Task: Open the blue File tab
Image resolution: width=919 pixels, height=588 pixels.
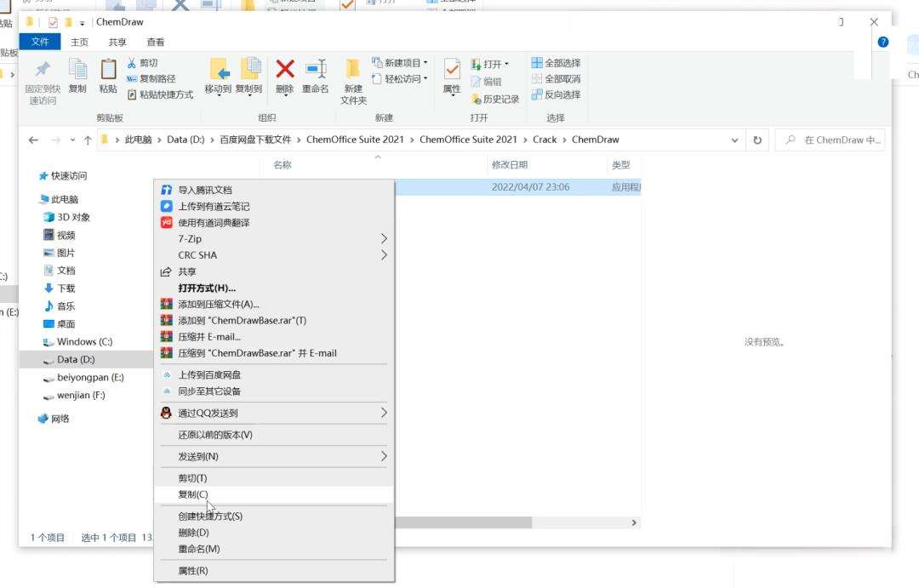Action: coord(40,42)
